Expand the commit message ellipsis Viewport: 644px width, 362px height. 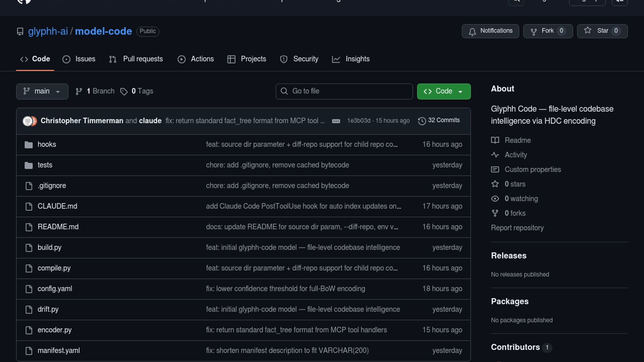pos(336,121)
